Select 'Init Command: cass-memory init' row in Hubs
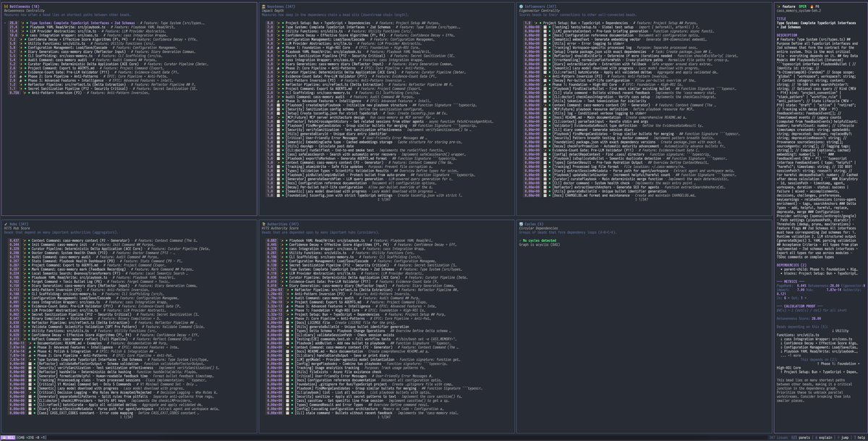868x441 pixels. 81,245
